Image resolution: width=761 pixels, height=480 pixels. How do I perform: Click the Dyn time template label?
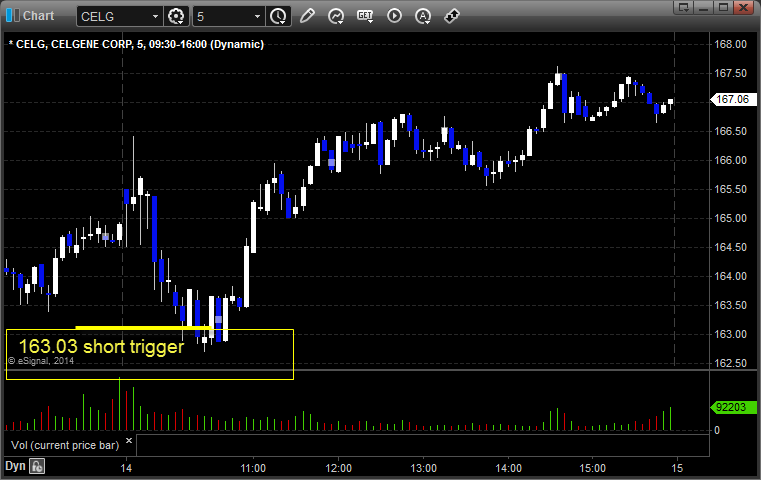(15, 466)
